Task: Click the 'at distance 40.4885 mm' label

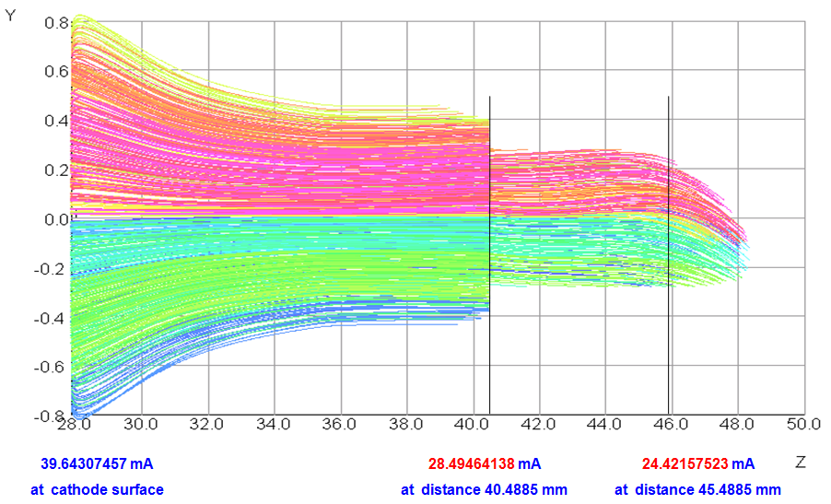Action: 484,489
